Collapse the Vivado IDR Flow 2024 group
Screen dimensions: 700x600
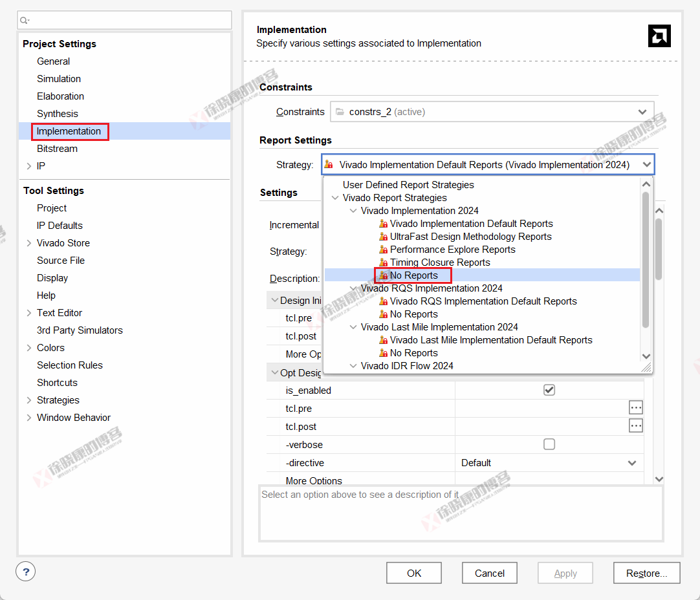(353, 366)
